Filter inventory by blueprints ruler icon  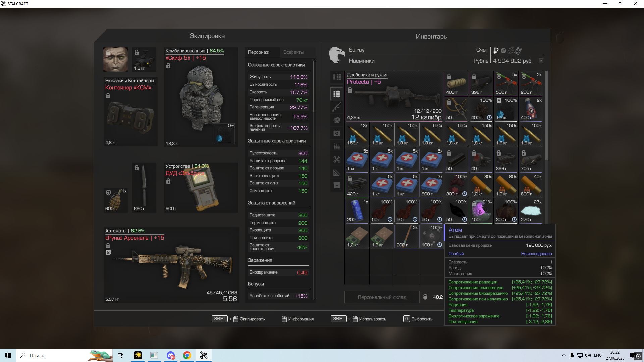pyautogui.click(x=337, y=172)
